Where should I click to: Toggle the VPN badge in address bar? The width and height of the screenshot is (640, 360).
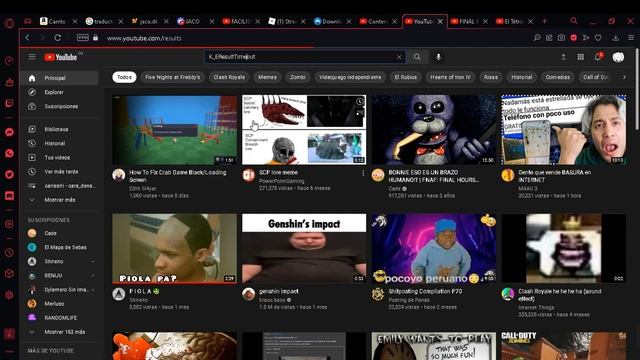pos(83,38)
